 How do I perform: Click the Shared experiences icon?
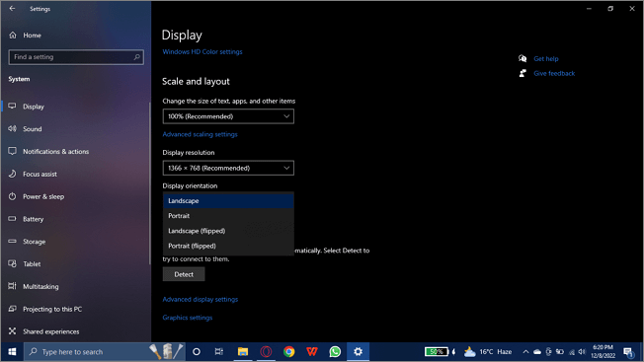[x=12, y=331]
